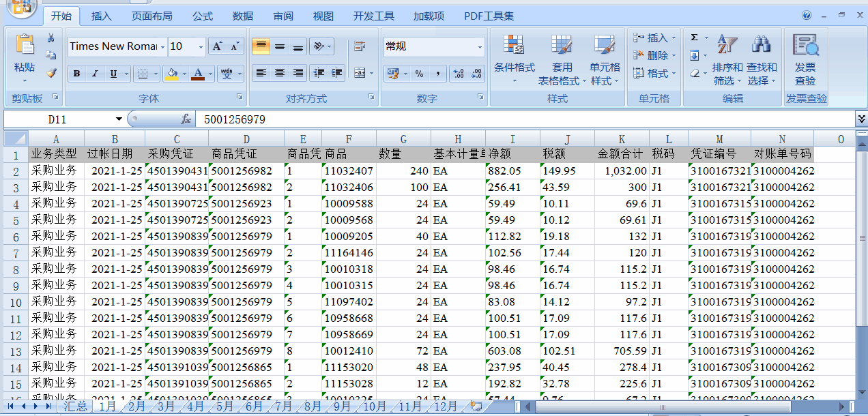Select the entire column D header
This screenshot has height=416, width=868.
click(246, 139)
